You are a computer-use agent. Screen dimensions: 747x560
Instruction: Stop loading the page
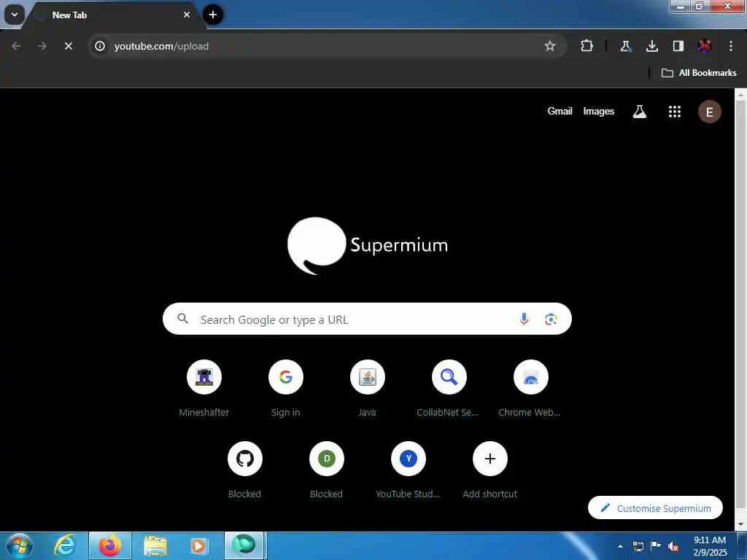69,46
